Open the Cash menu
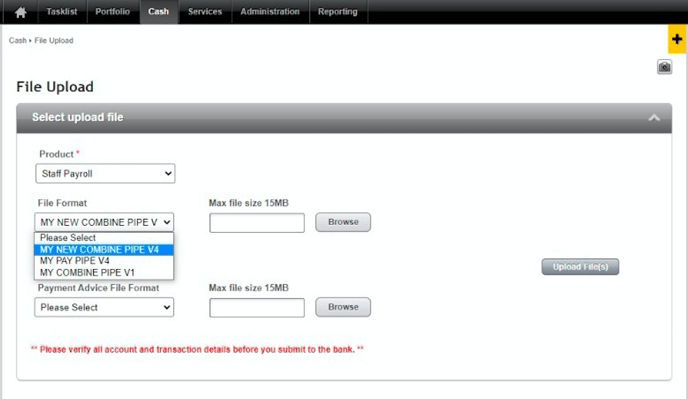 [x=158, y=12]
